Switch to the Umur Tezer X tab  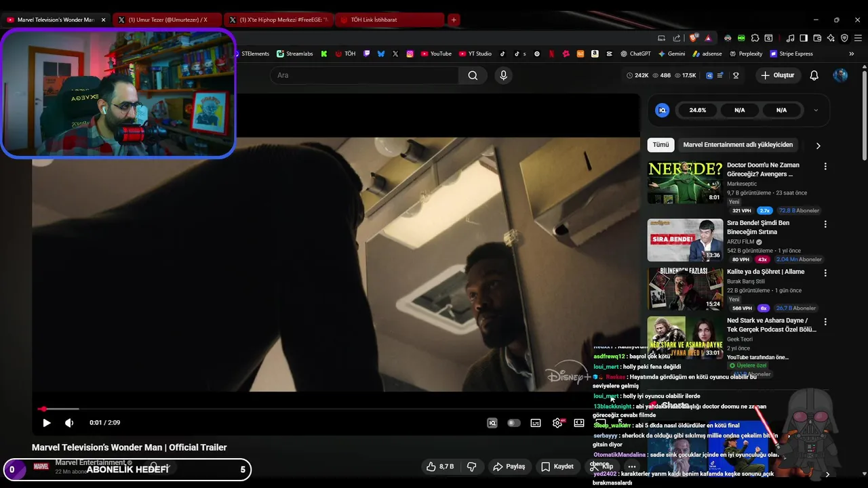point(167,20)
